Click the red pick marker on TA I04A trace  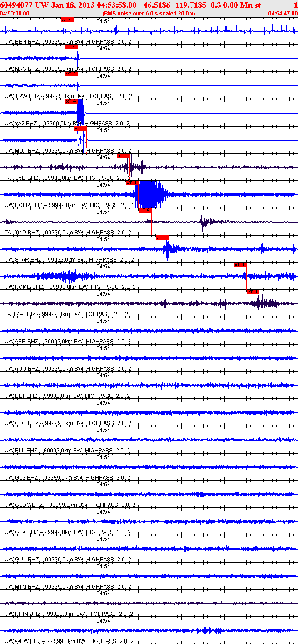[x=253, y=292]
